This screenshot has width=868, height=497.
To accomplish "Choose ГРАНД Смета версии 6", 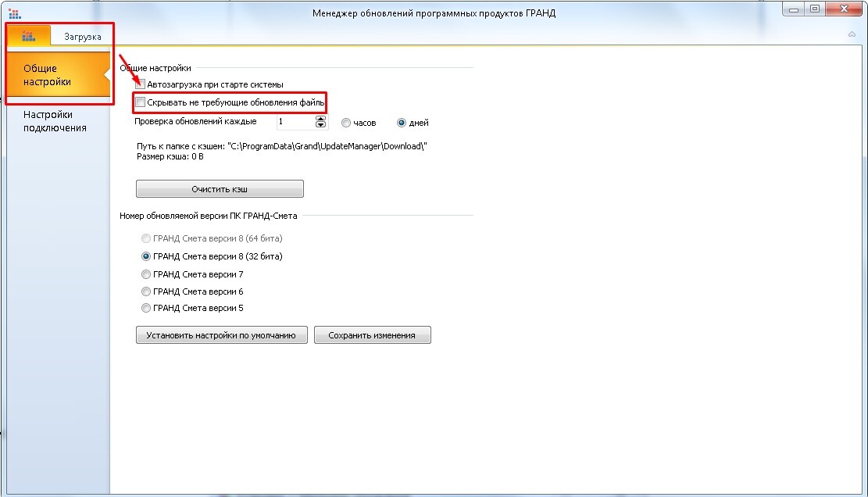I will tap(146, 291).
